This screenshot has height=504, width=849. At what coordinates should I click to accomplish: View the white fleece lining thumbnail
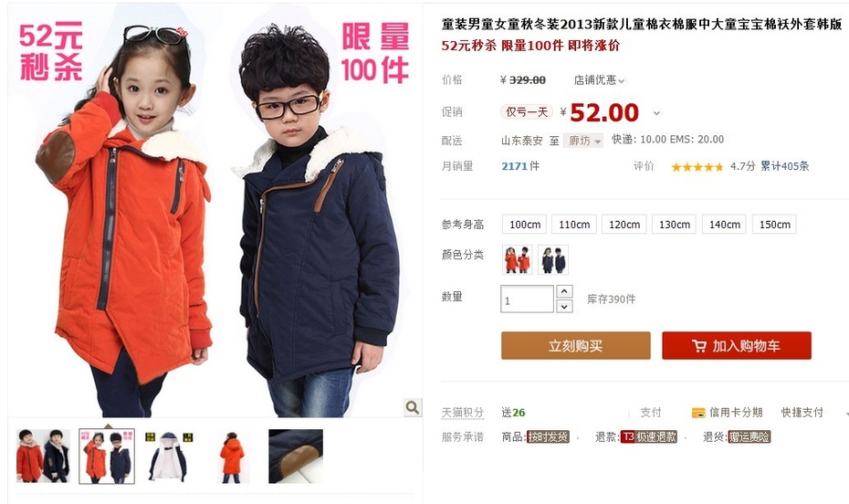point(168,457)
